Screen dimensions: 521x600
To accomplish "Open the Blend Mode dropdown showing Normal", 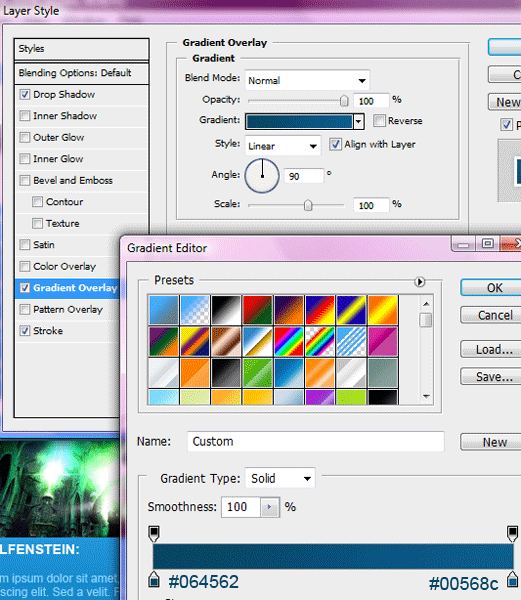I will coord(307,80).
